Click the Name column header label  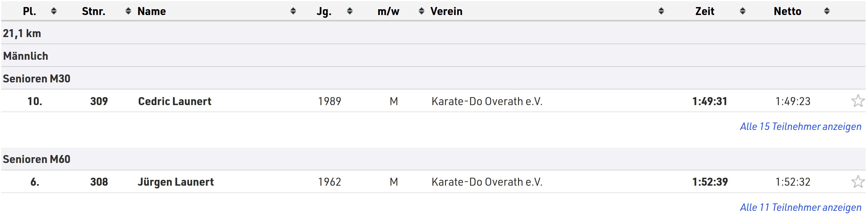point(152,11)
